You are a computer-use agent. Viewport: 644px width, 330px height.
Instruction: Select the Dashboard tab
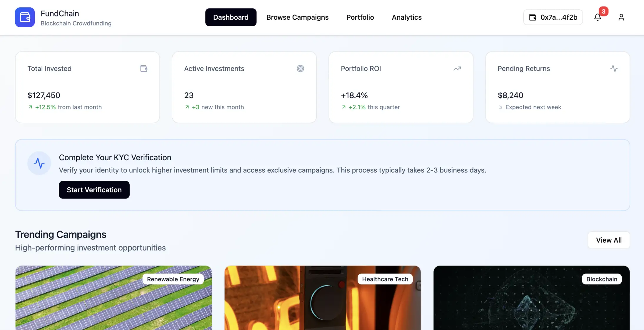coord(231,17)
